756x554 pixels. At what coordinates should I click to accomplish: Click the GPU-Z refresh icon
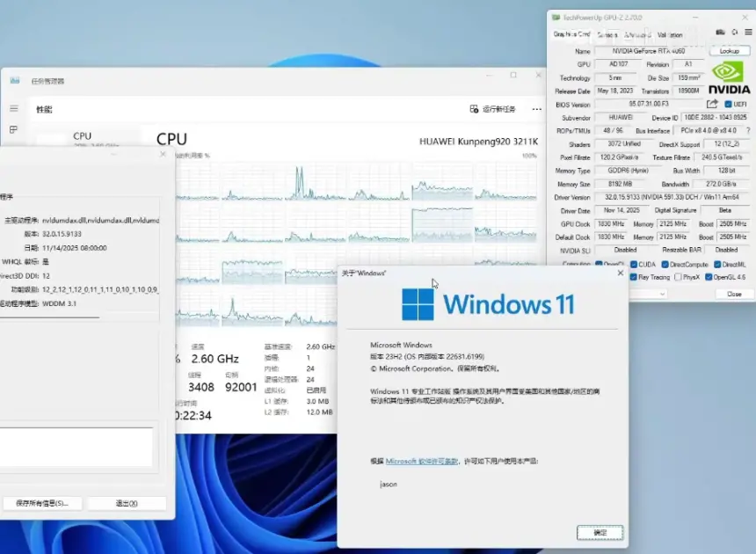[x=735, y=33]
